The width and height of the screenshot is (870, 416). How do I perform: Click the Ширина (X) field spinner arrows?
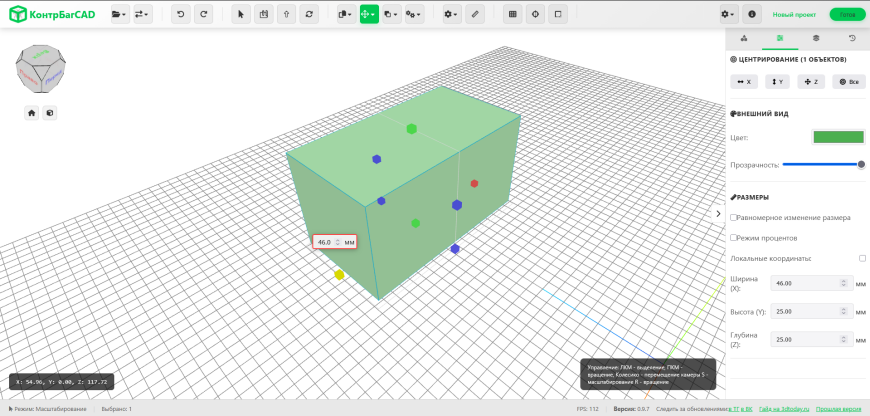pyautogui.click(x=844, y=283)
